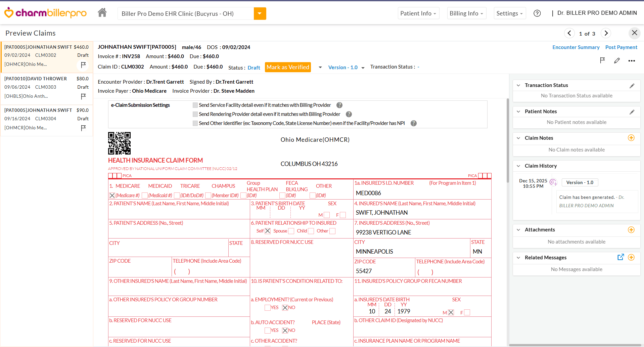Image resolution: width=644 pixels, height=347 pixels.
Task: Click the flag icon in claim header
Action: click(x=602, y=60)
